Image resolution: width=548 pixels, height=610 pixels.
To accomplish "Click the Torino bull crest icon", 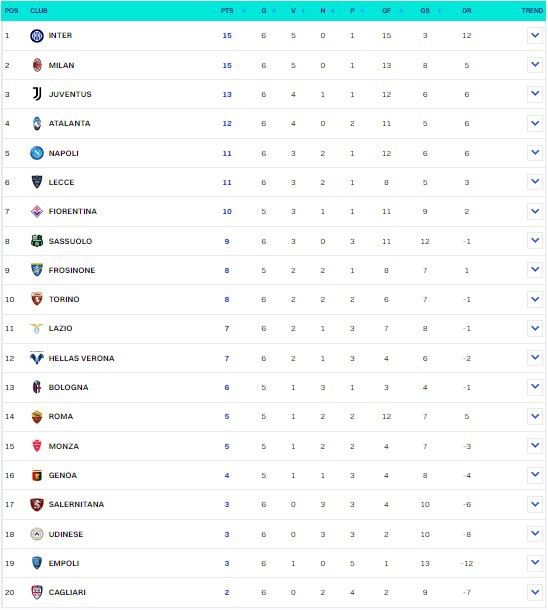I will click(x=37, y=299).
